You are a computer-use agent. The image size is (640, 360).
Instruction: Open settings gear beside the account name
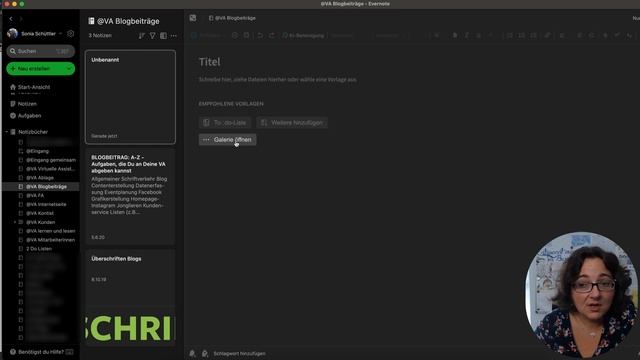(x=71, y=33)
